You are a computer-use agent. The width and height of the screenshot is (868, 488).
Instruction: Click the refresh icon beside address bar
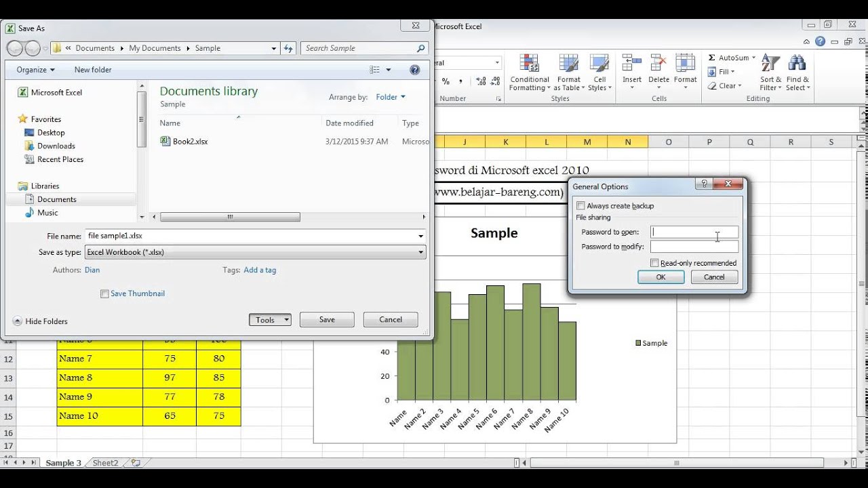coord(289,48)
